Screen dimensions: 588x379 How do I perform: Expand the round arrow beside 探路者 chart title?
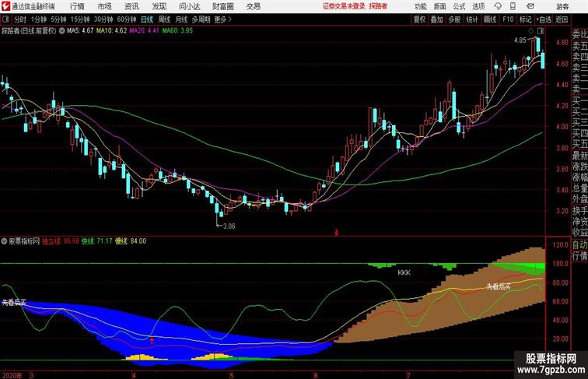point(62,31)
